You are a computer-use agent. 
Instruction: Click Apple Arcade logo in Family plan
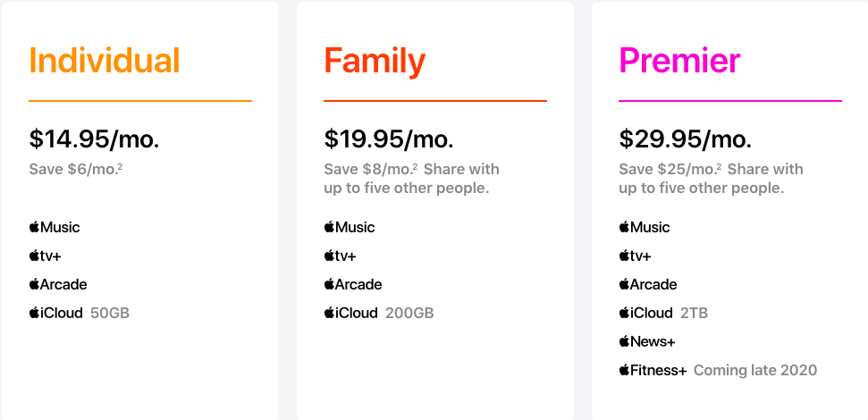click(353, 284)
